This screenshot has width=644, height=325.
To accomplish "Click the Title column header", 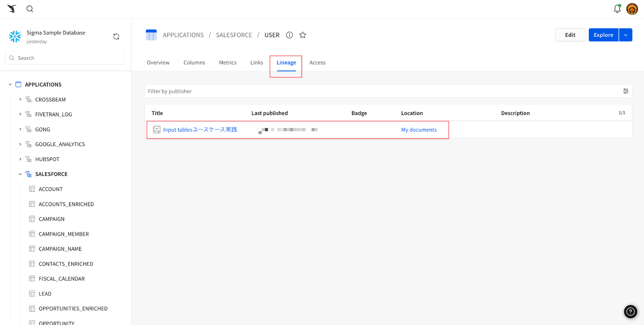I will [x=157, y=113].
